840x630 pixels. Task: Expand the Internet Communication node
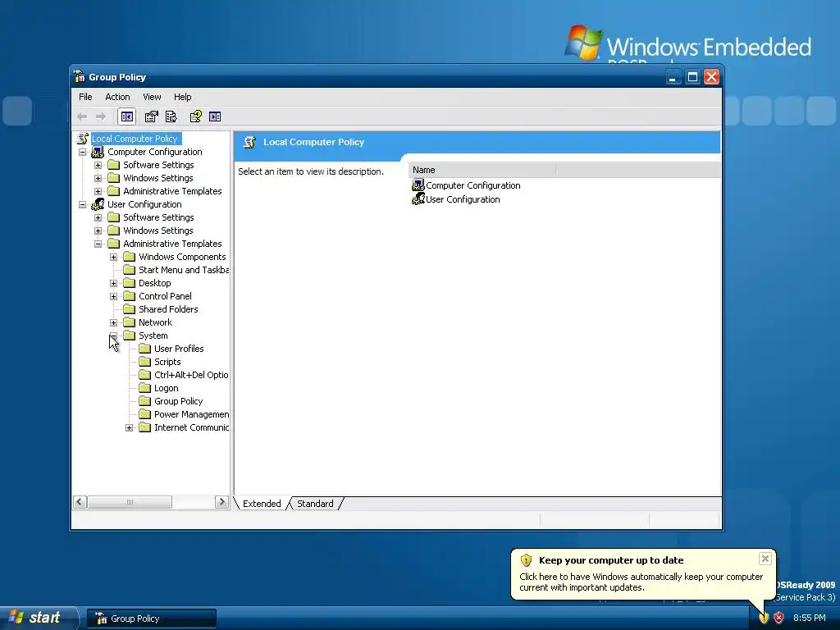click(x=129, y=427)
